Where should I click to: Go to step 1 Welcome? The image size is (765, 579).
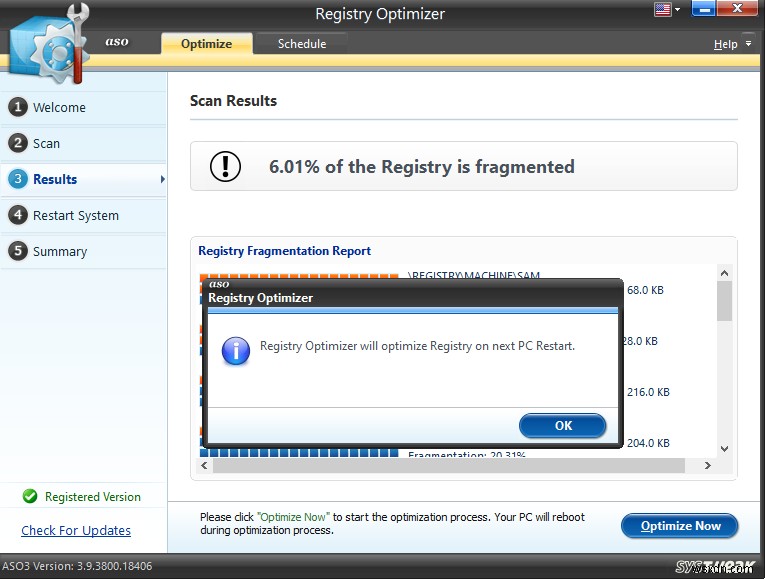83,107
